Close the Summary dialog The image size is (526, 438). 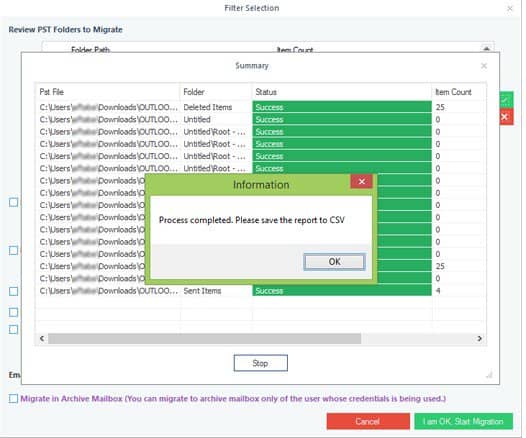pyautogui.click(x=484, y=66)
